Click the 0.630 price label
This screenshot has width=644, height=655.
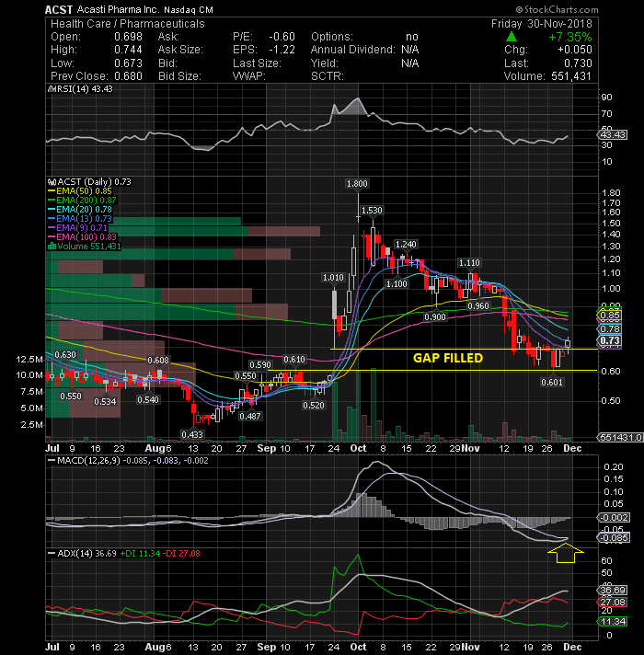(x=65, y=355)
